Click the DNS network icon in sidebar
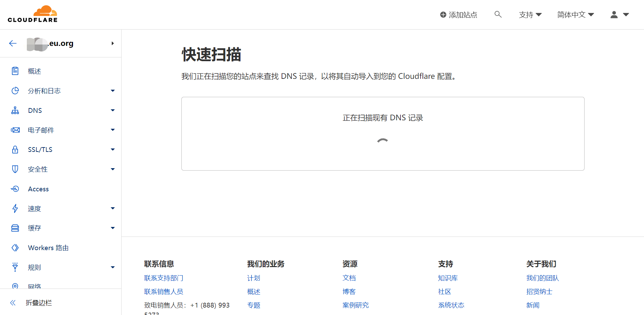 tap(15, 110)
